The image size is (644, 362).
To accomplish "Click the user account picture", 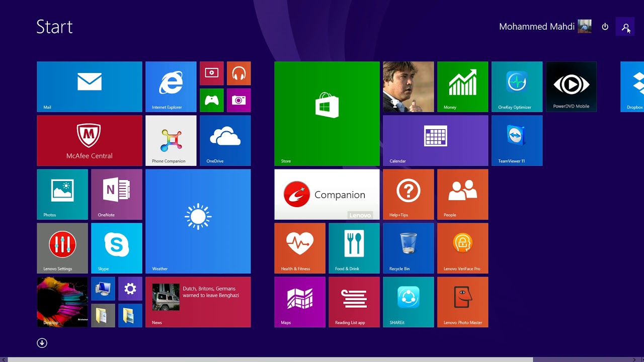I will click(x=585, y=27).
